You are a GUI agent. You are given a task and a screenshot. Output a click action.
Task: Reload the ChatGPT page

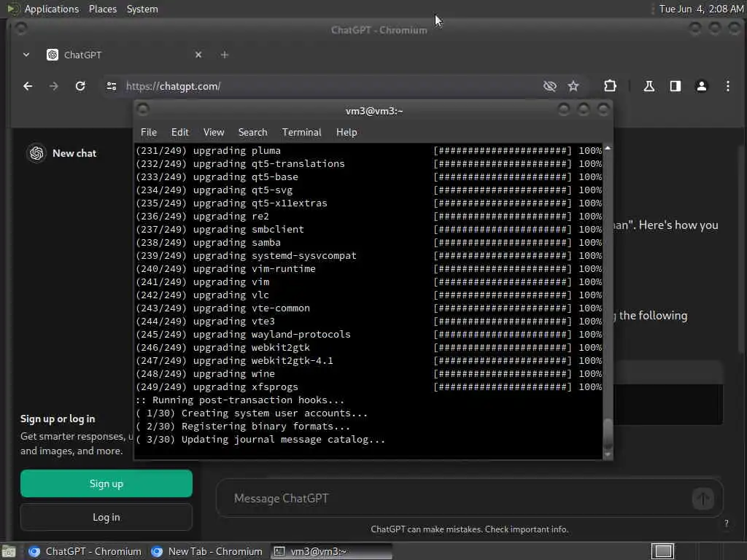(x=80, y=86)
